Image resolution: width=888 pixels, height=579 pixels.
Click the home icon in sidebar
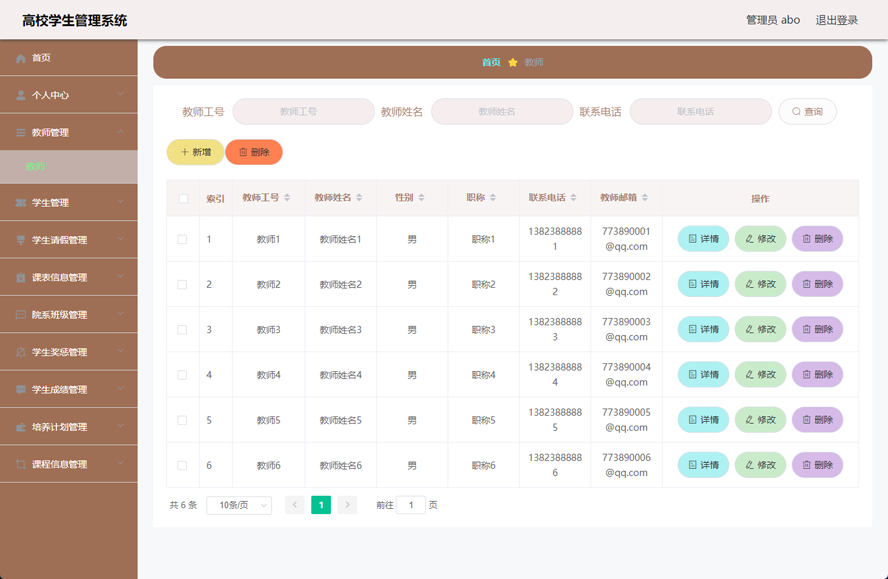click(x=21, y=58)
